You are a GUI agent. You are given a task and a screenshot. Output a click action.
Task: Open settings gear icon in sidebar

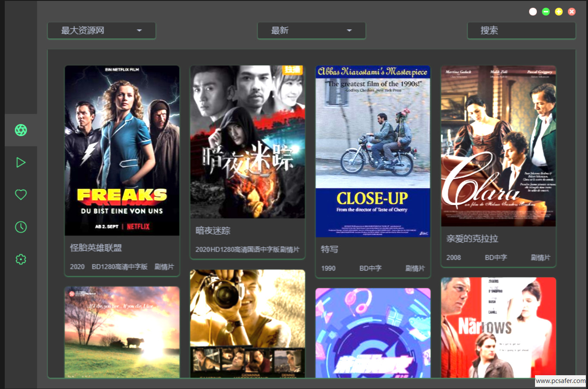21,259
